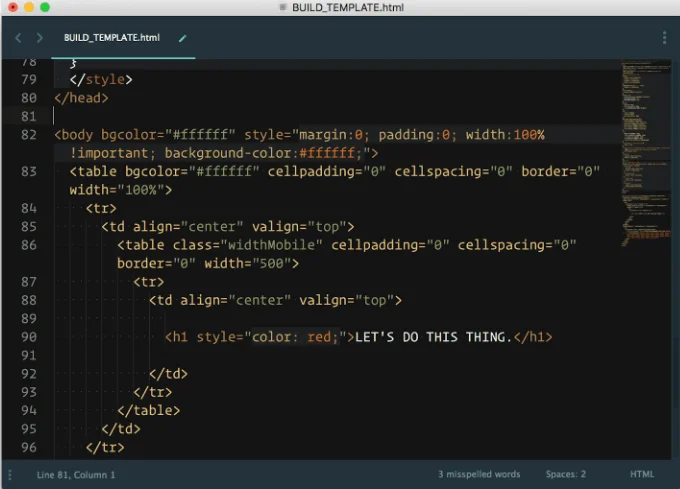Click the </td> tag on line 92
This screenshot has width=680, height=489.
(168, 374)
